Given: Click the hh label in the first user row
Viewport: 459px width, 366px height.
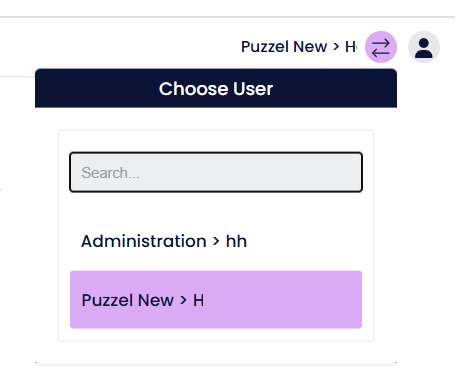Looking at the screenshot, I should pos(236,241).
